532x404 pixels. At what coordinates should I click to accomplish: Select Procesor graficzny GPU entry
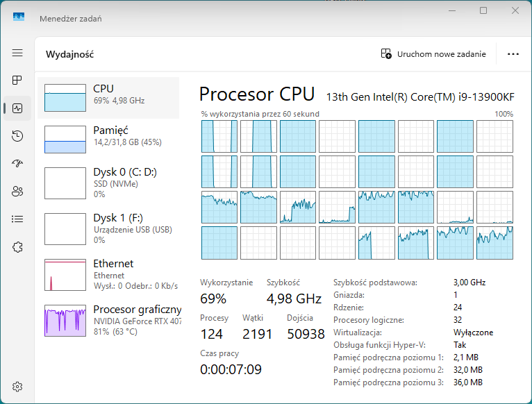pyautogui.click(x=108, y=319)
